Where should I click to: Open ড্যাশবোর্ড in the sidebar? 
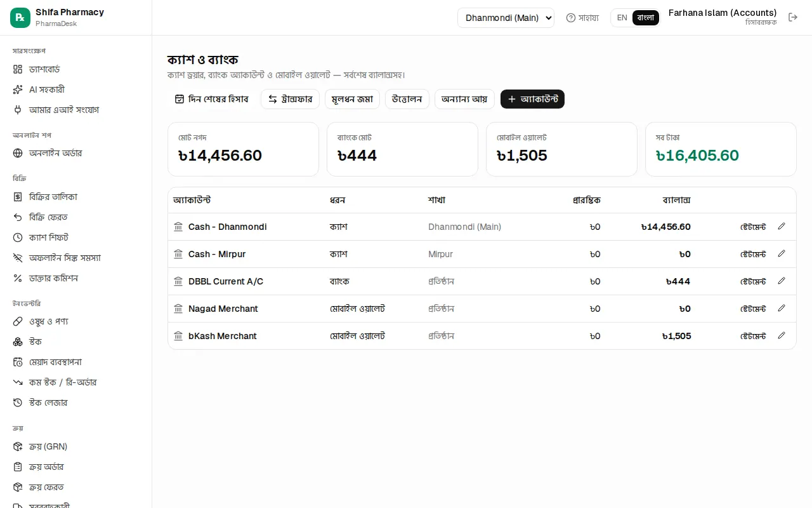point(75,69)
